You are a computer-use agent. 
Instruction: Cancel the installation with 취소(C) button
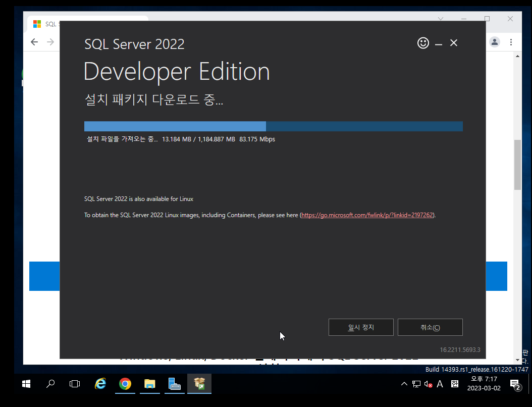tap(430, 327)
